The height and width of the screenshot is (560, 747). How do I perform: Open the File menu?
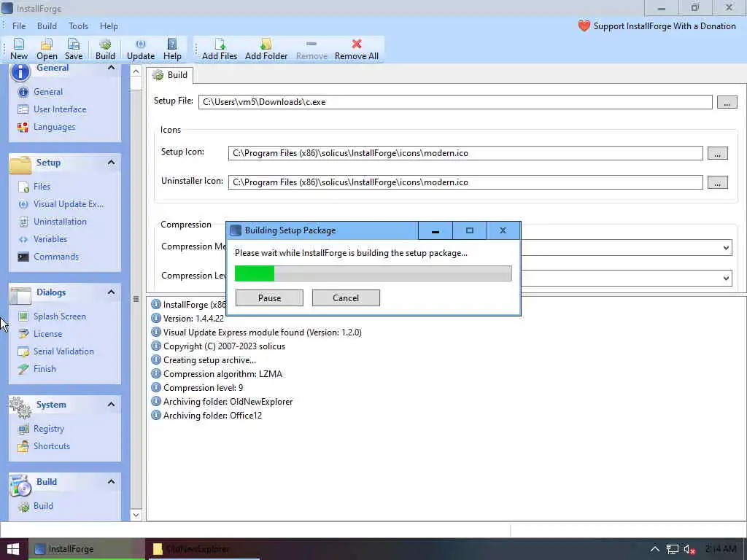(x=19, y=26)
